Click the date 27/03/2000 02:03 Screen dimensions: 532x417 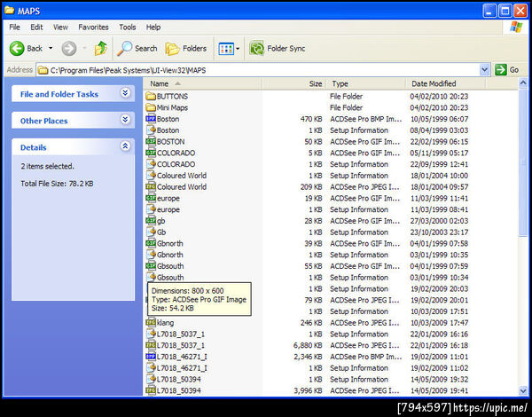[x=439, y=221]
